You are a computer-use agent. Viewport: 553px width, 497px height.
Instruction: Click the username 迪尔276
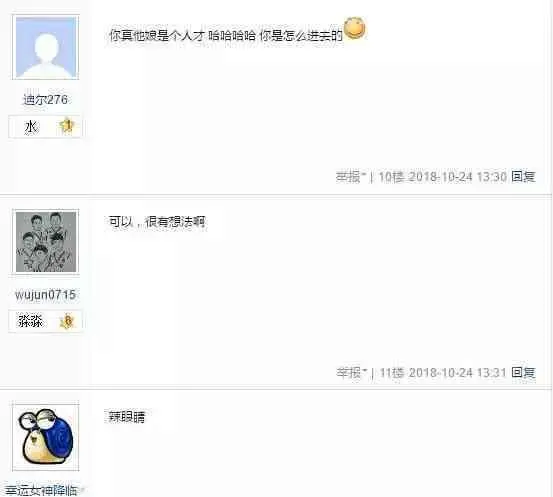(45, 100)
